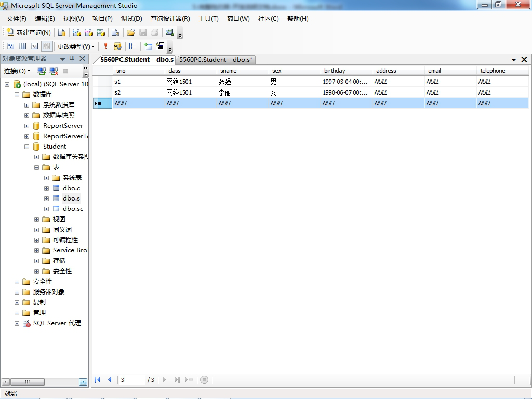The width and height of the screenshot is (532, 399).
Task: Open the View (视图) menu
Action: click(73, 19)
